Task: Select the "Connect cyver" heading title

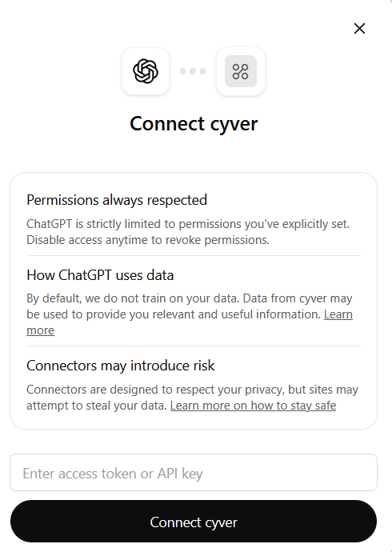Action: click(194, 124)
